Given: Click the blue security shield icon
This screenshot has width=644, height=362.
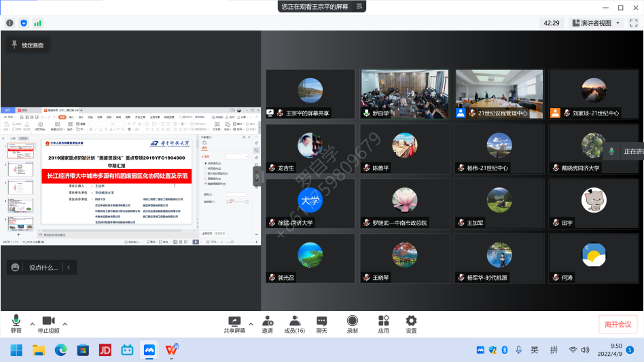Looking at the screenshot, I should click(24, 22).
